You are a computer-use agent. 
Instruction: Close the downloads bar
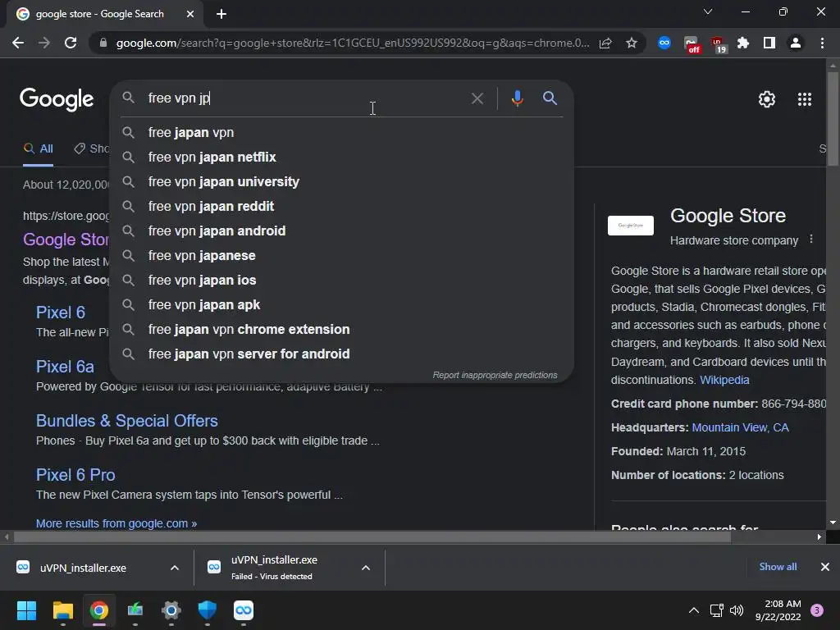pos(825,567)
